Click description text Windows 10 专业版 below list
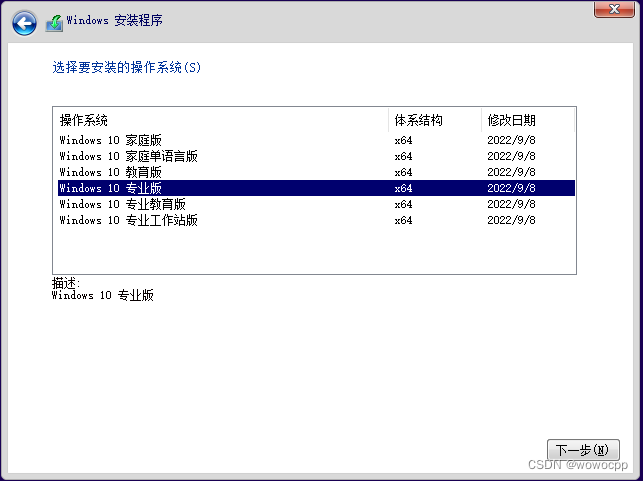This screenshot has width=643, height=481. pos(103,295)
